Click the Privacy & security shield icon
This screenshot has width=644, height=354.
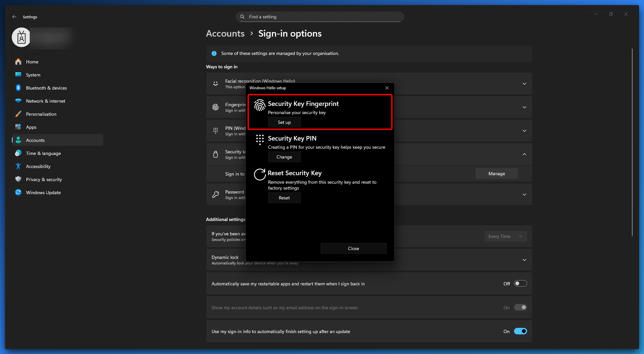pyautogui.click(x=18, y=179)
